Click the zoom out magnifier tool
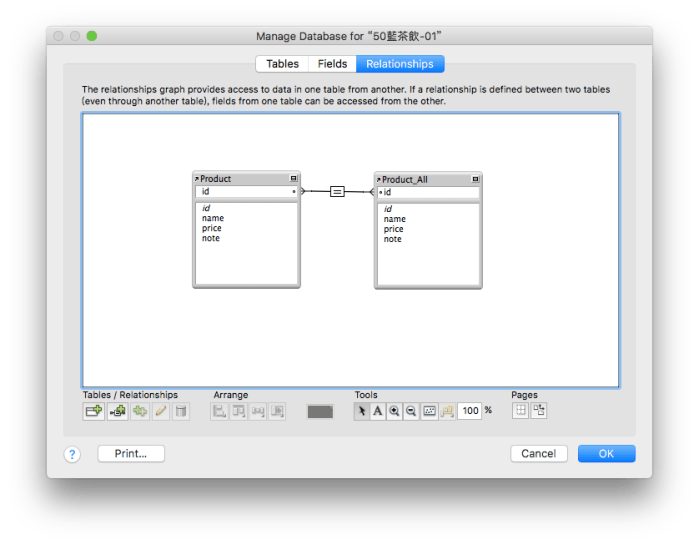This screenshot has height=545, width=699. [x=410, y=411]
